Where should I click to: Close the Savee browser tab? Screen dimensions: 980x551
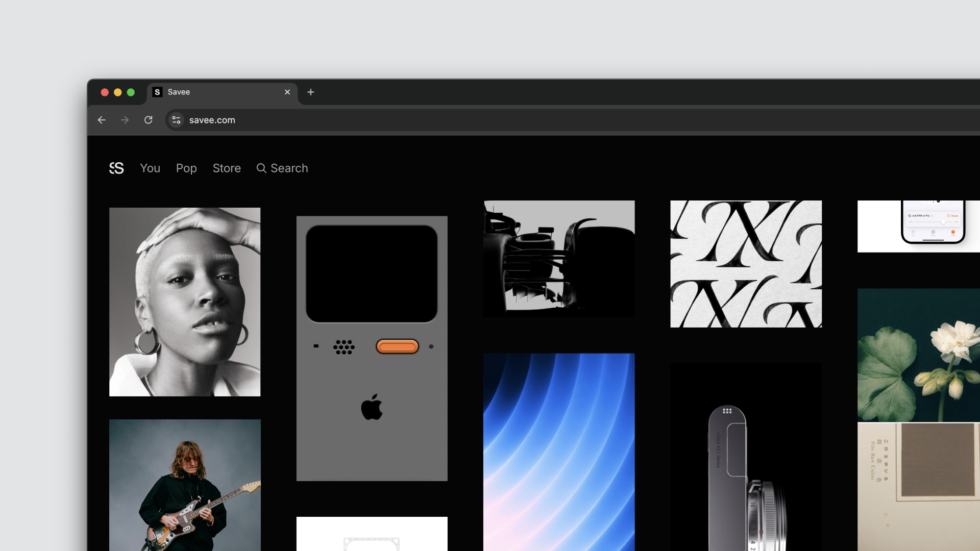[x=287, y=92]
